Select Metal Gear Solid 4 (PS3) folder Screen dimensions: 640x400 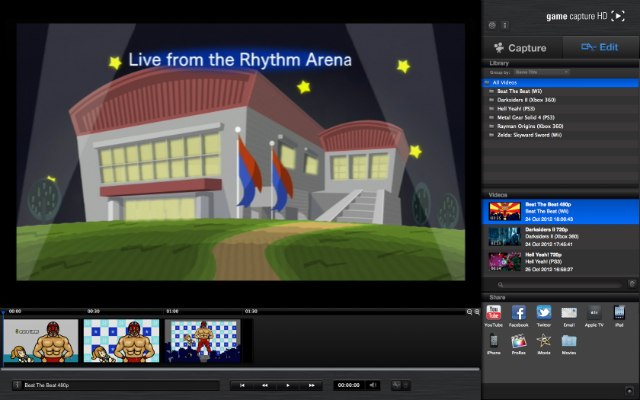click(560, 118)
